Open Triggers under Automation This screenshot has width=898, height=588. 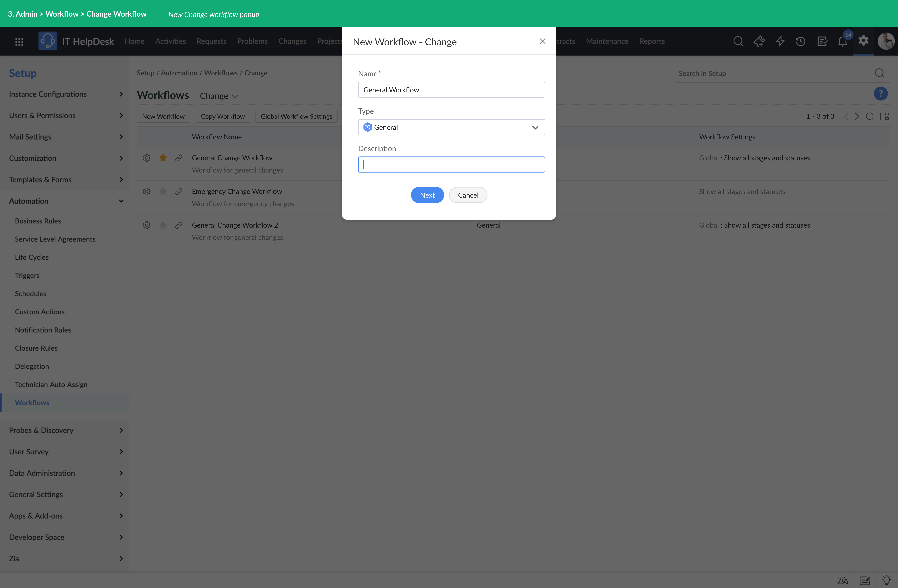(x=27, y=276)
